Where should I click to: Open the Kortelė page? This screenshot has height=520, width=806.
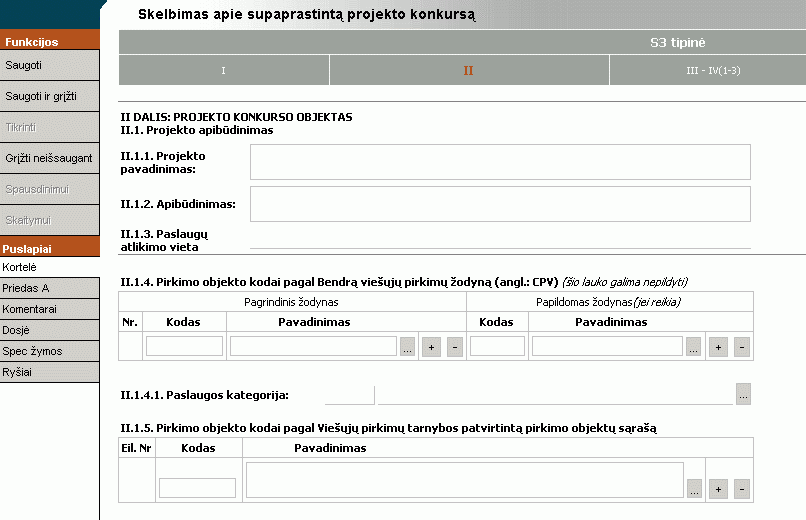tap(49, 267)
